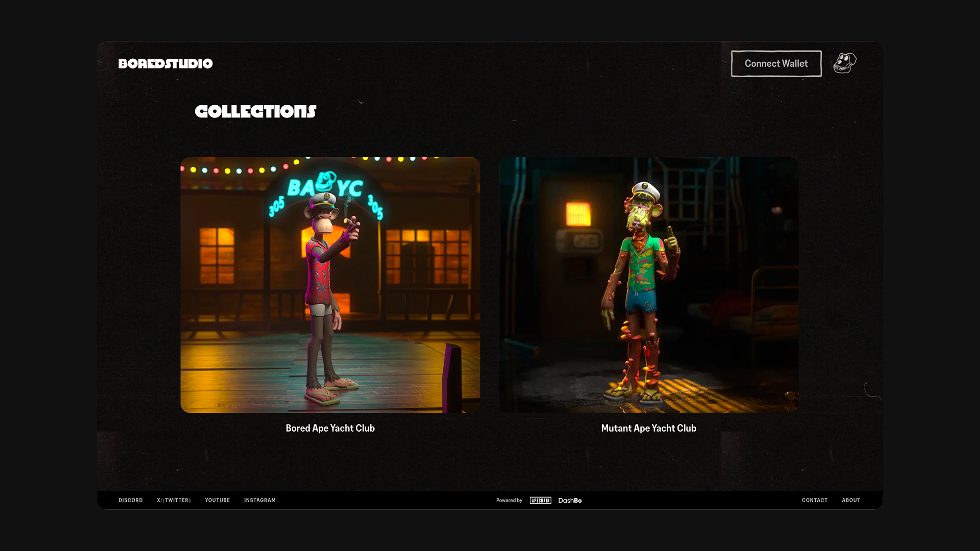Open the Discord link
The width and height of the screenshot is (980, 551).
tap(130, 500)
